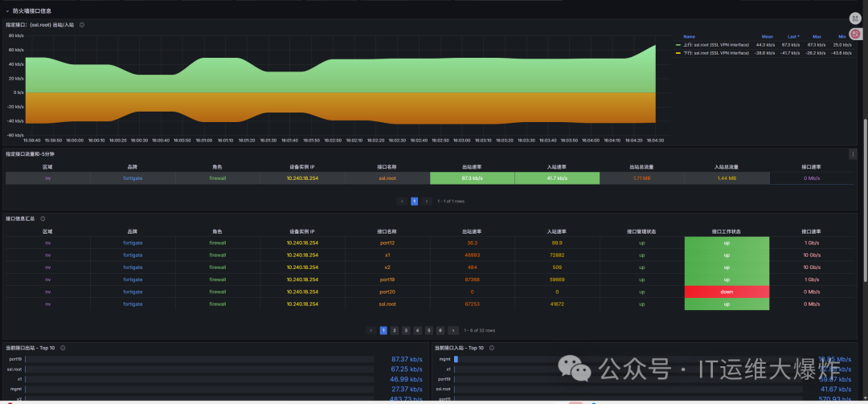Open the info icon beside 指定接口 panel title
The image size is (868, 404).
tap(82, 25)
